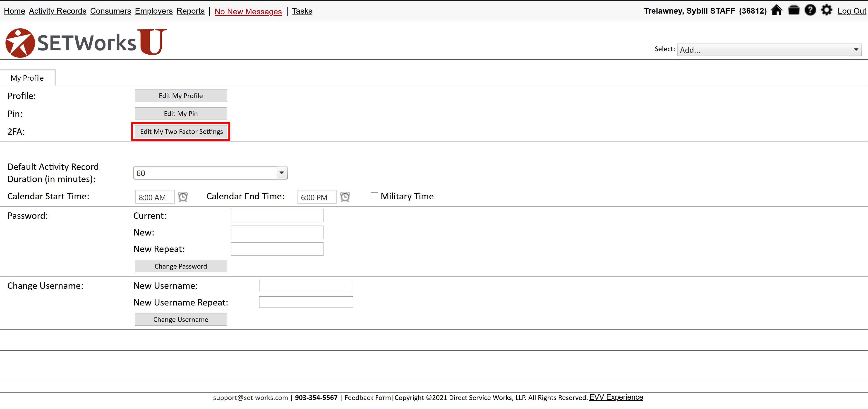
Task: Open the Activity Records menu
Action: click(x=57, y=11)
